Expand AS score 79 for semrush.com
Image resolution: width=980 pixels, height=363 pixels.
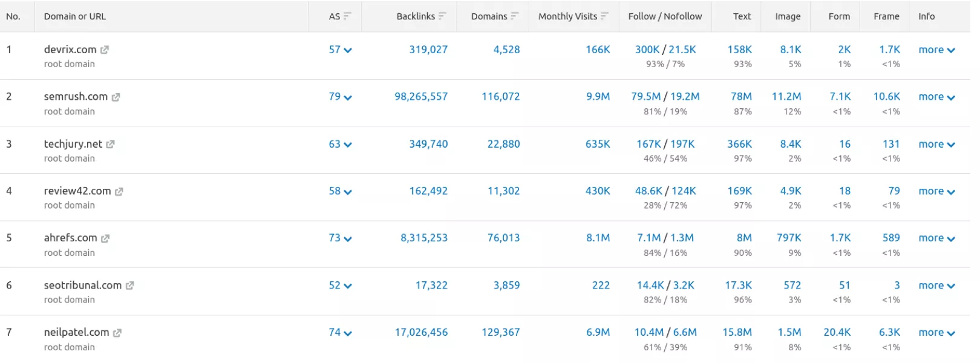[x=340, y=97]
